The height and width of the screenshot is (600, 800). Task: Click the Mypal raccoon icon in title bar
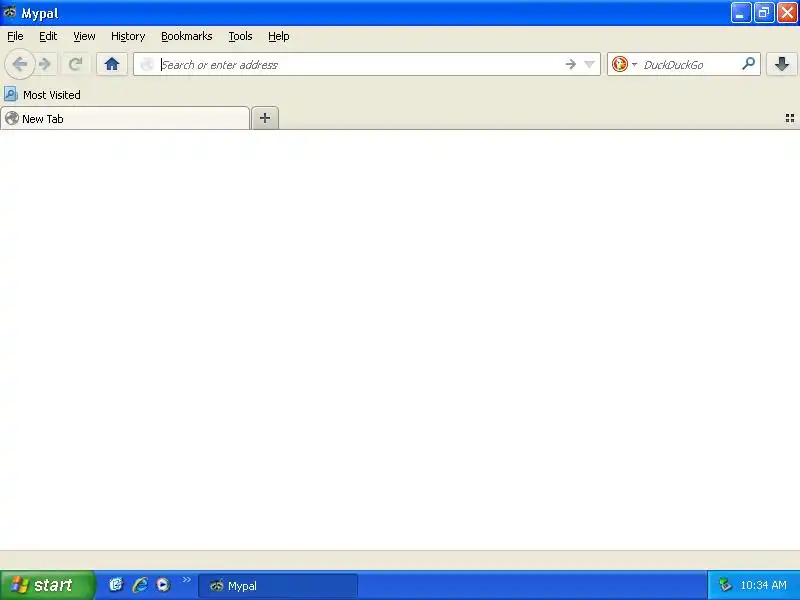click(10, 12)
